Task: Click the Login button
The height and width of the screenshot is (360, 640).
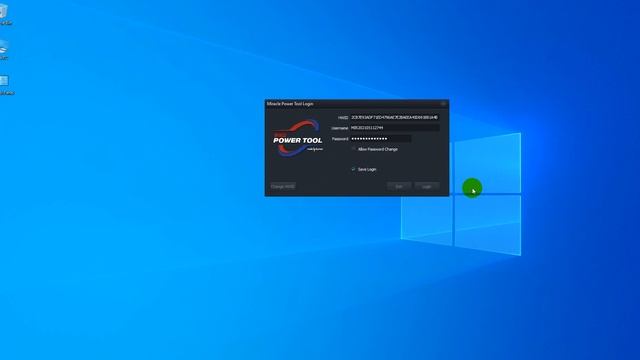Action: click(x=427, y=187)
